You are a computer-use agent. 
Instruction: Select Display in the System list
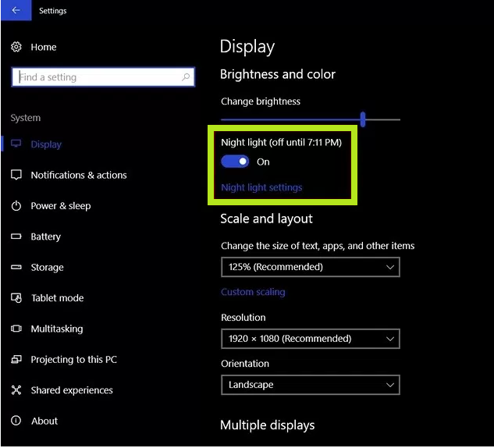tap(46, 144)
